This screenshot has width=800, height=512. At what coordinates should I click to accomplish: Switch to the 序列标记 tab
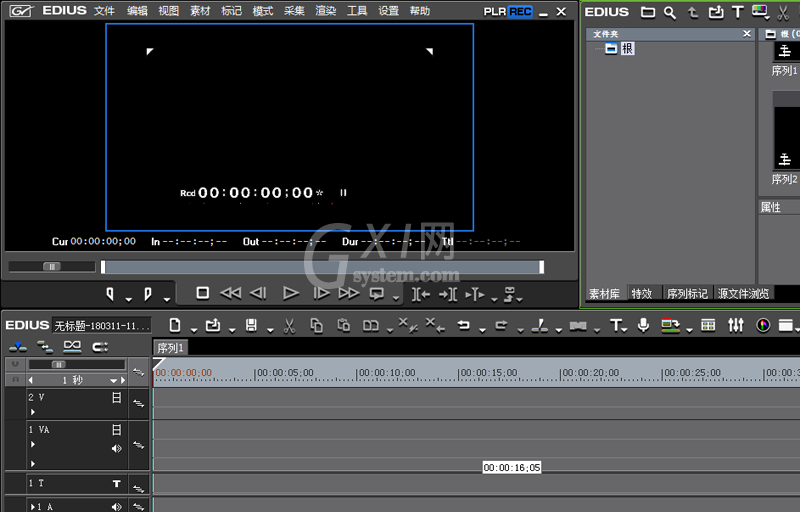point(687,293)
